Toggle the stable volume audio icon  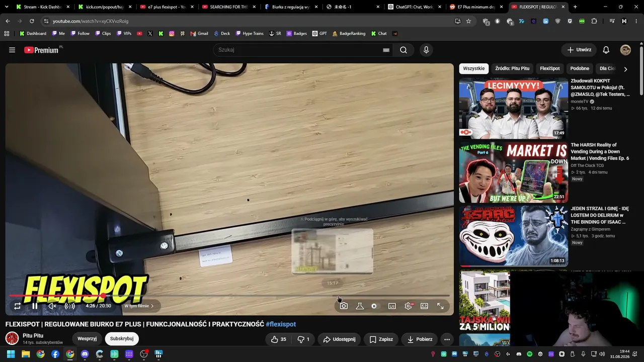click(x=70, y=306)
